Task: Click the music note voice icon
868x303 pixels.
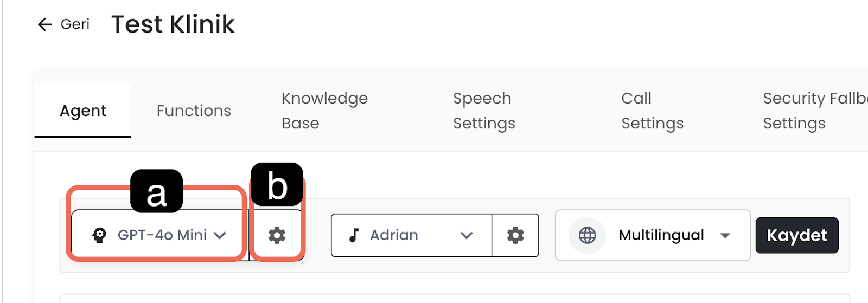Action: (354, 235)
